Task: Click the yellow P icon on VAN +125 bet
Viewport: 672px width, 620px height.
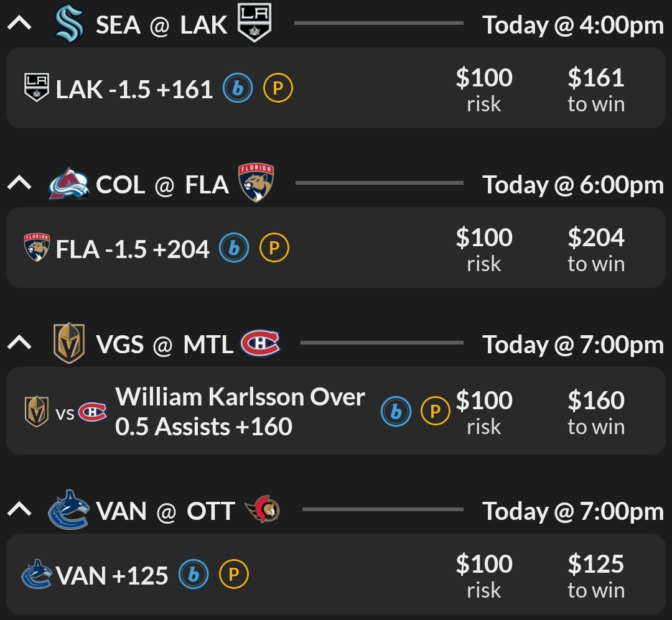Action: [x=233, y=575]
